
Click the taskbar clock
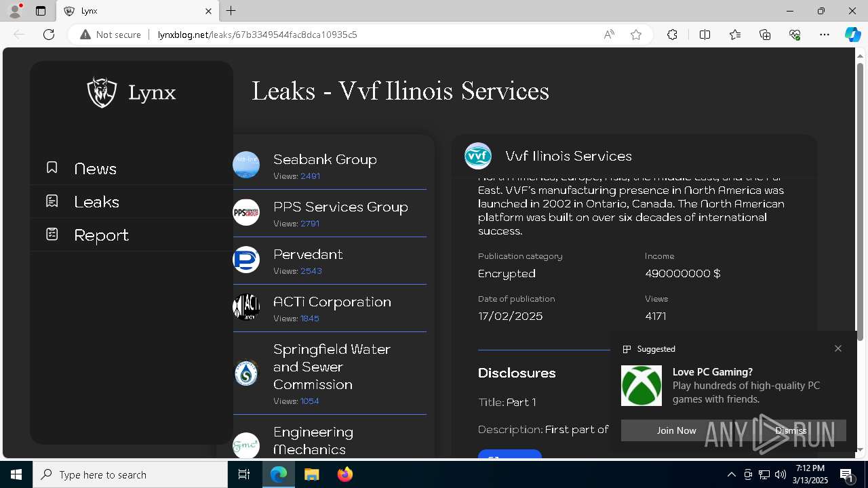point(810,474)
